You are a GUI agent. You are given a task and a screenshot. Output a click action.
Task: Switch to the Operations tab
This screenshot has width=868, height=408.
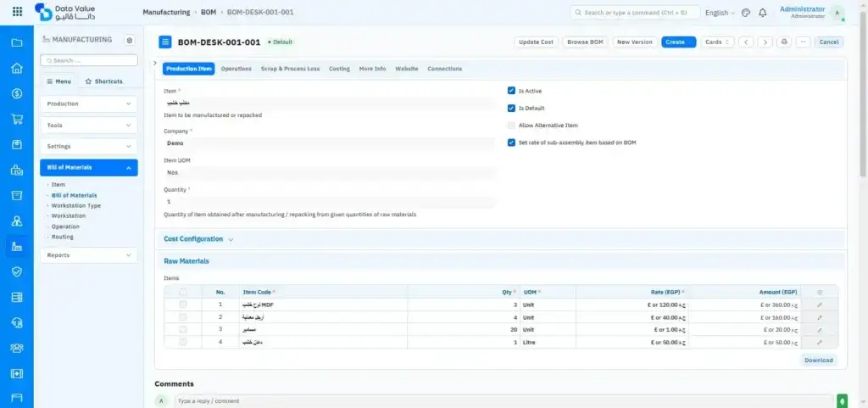tap(236, 69)
